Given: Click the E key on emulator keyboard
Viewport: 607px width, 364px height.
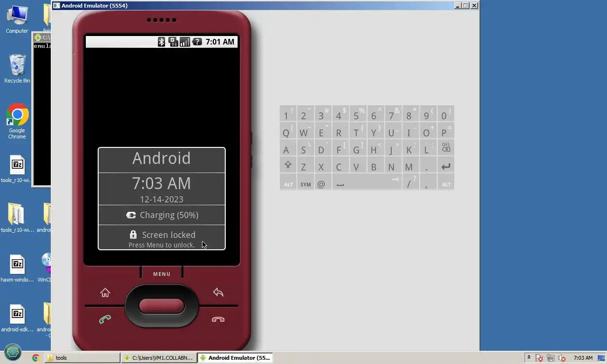Looking at the screenshot, I should 323,131.
